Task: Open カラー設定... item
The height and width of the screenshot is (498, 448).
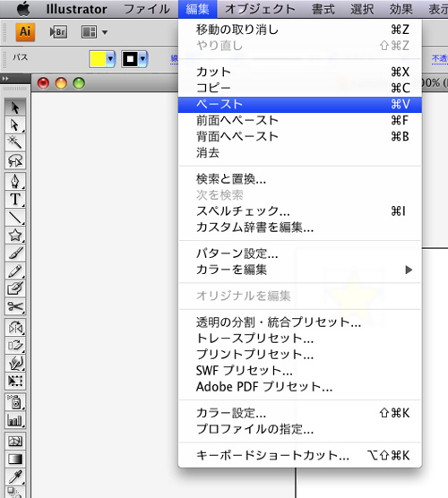Action: point(300,413)
